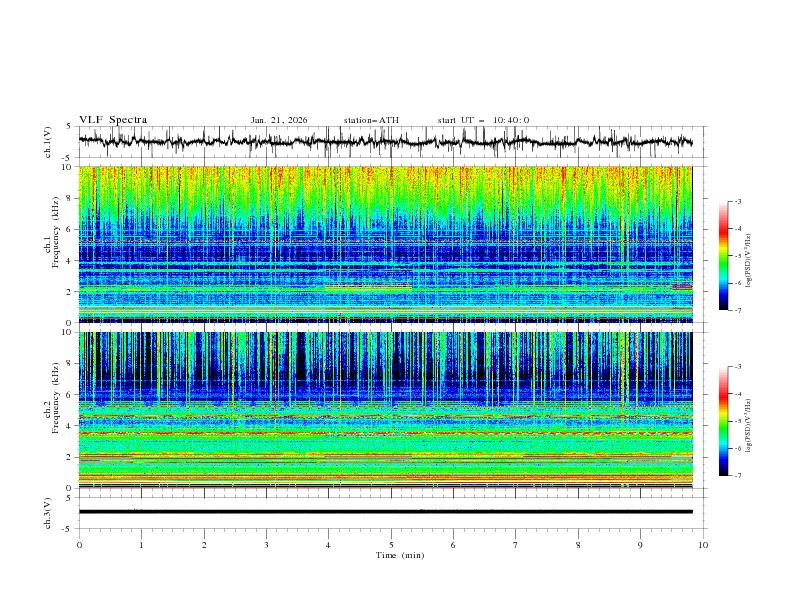Click time axis tick label "3"
Screen dimensions: 792x612
(266, 545)
